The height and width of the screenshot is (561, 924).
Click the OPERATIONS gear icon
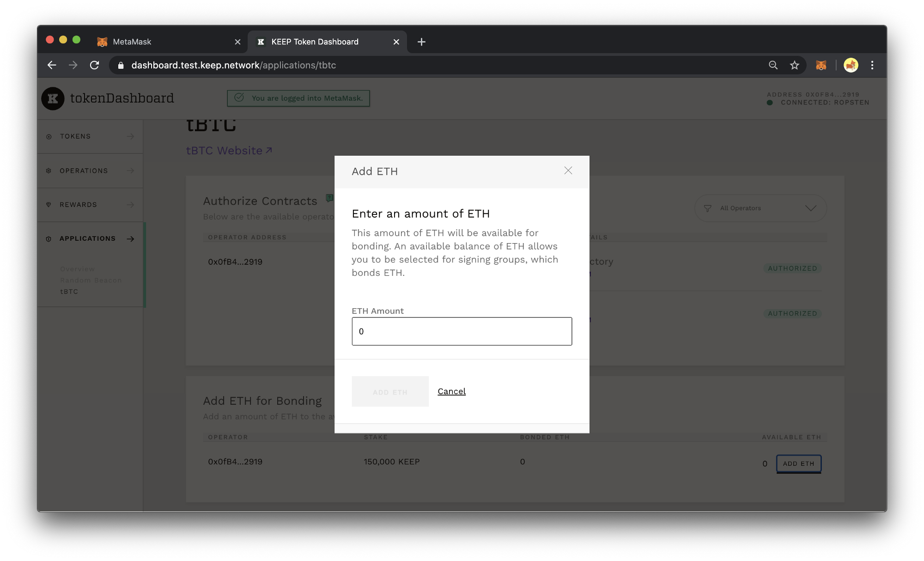pyautogui.click(x=49, y=171)
